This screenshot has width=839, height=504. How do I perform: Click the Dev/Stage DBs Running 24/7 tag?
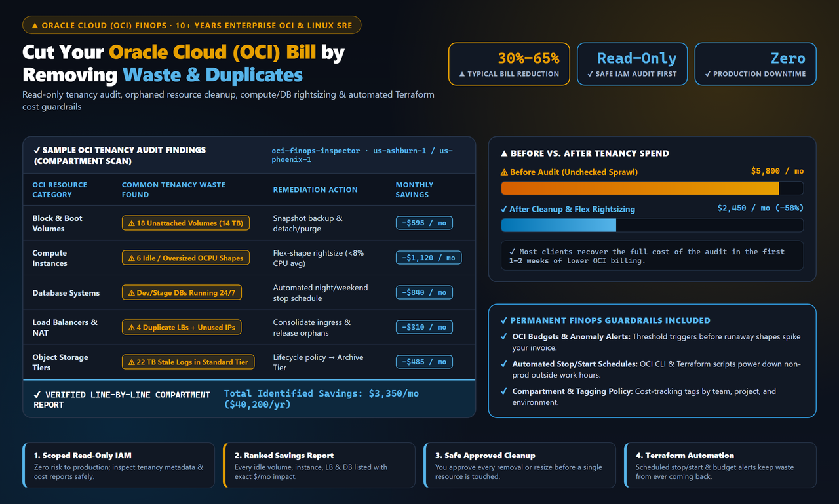tap(182, 293)
